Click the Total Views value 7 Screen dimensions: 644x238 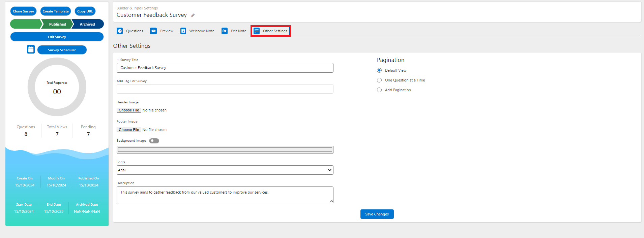point(57,134)
